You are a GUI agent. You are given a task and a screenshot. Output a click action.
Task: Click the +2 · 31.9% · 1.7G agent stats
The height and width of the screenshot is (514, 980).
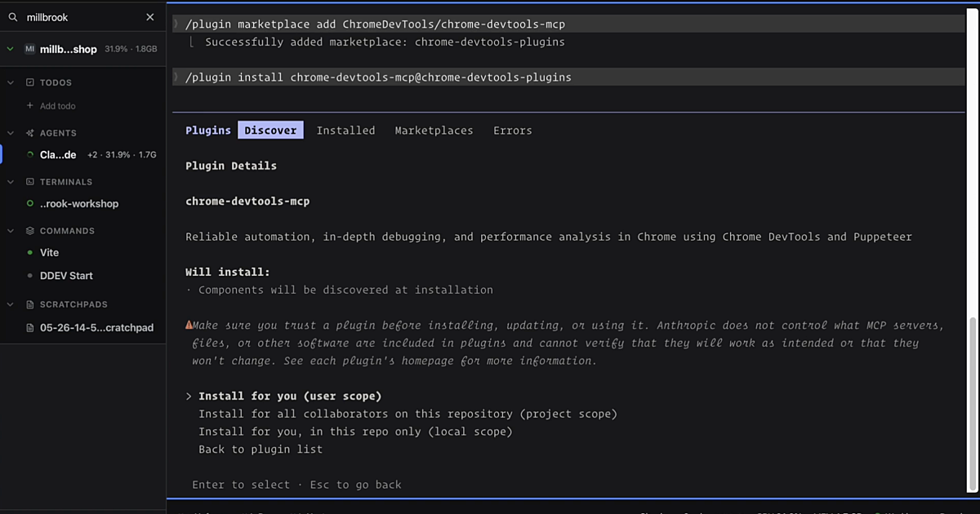pyautogui.click(x=122, y=155)
